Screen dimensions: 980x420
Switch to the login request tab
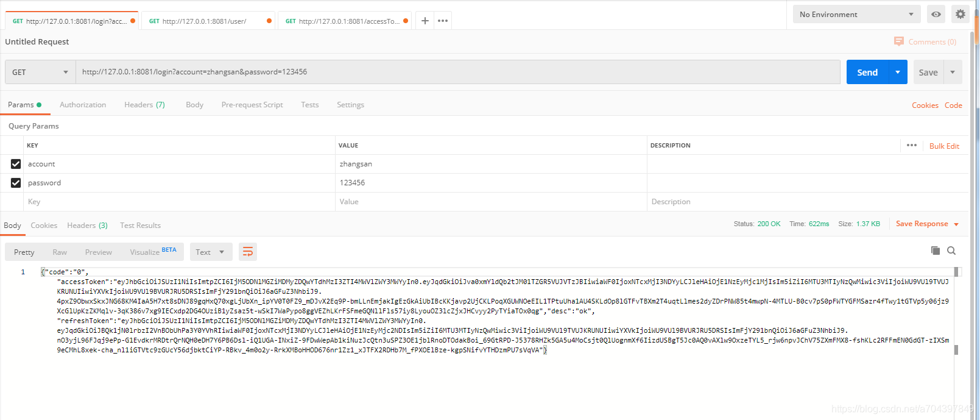[x=72, y=21]
